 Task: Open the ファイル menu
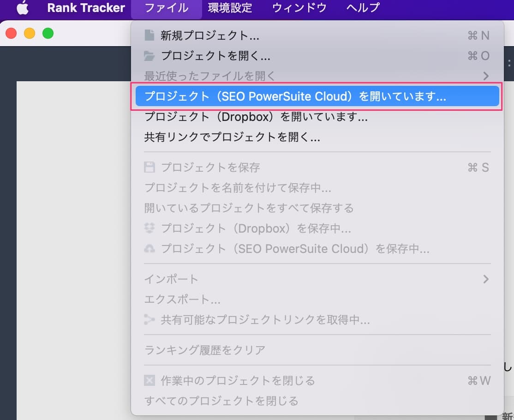[x=167, y=8]
